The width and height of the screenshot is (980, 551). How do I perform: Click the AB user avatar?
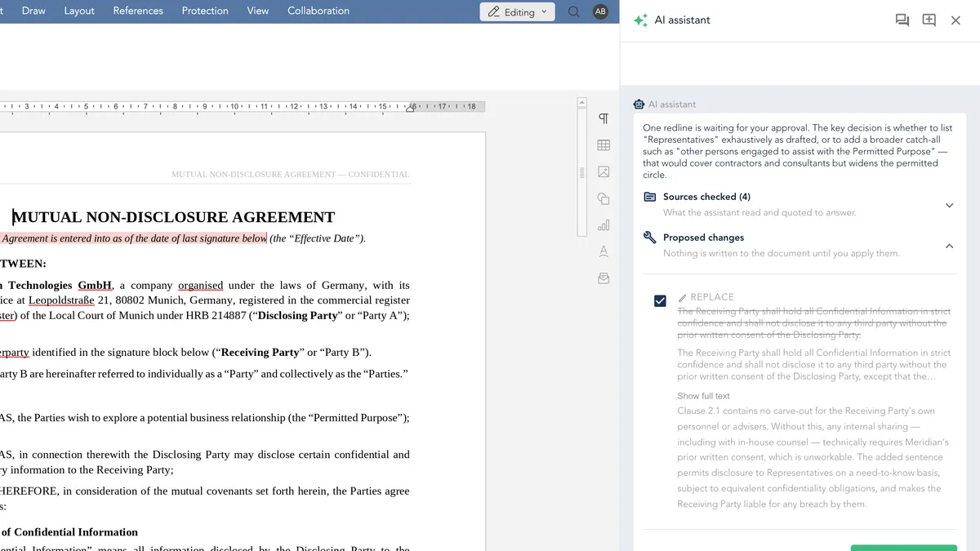pos(600,11)
